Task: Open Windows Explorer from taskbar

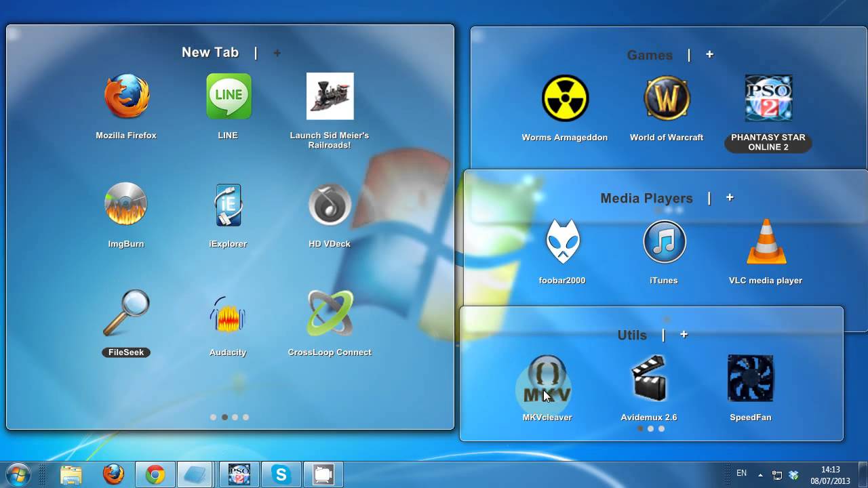Action: point(71,474)
